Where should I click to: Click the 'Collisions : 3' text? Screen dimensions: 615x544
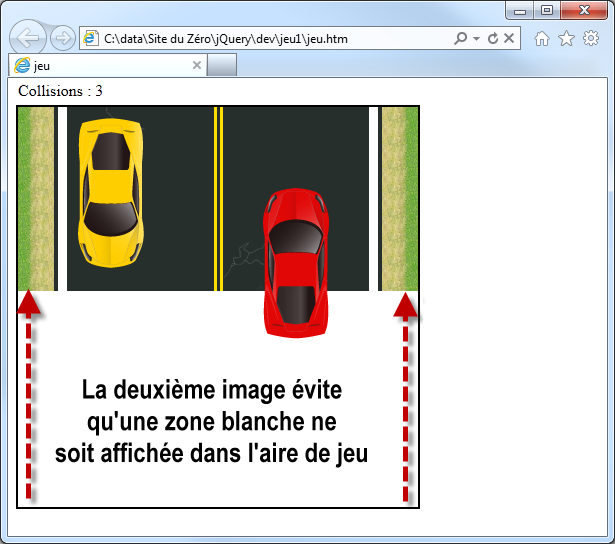point(60,91)
